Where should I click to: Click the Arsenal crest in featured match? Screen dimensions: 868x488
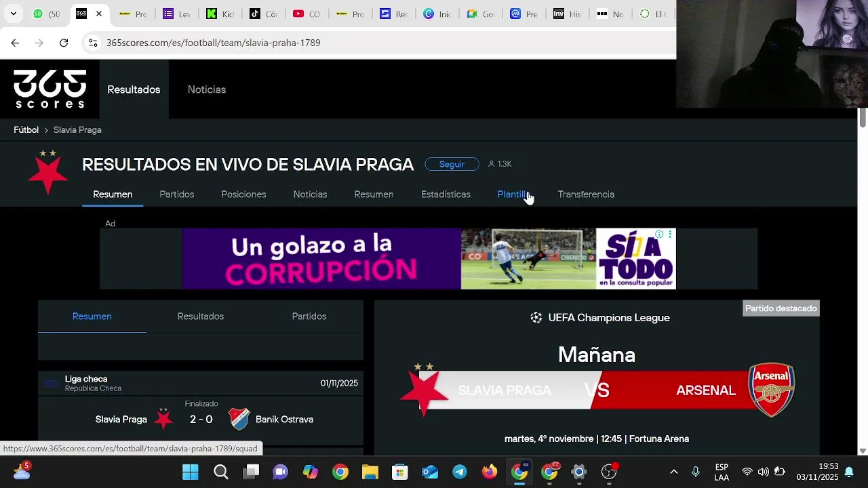tap(771, 390)
